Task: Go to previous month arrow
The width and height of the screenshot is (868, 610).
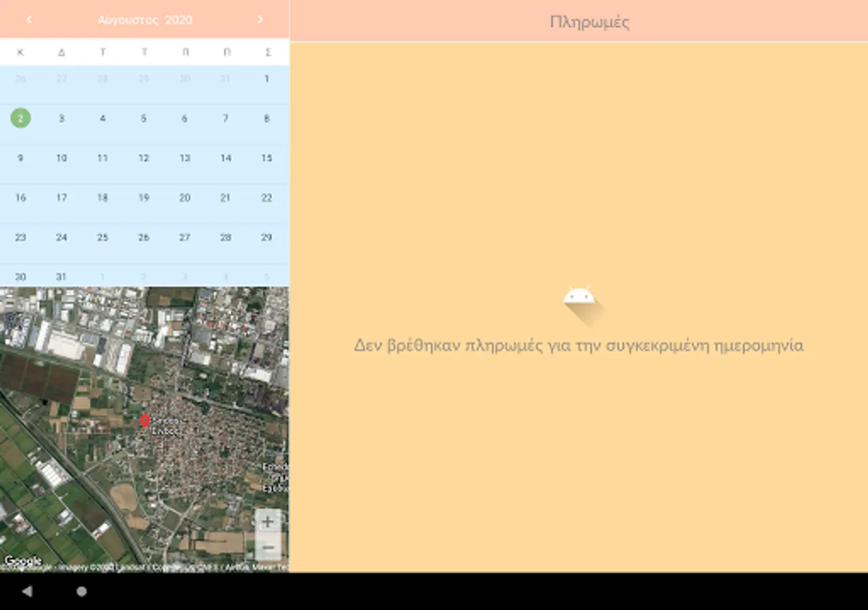Action: pyautogui.click(x=29, y=20)
